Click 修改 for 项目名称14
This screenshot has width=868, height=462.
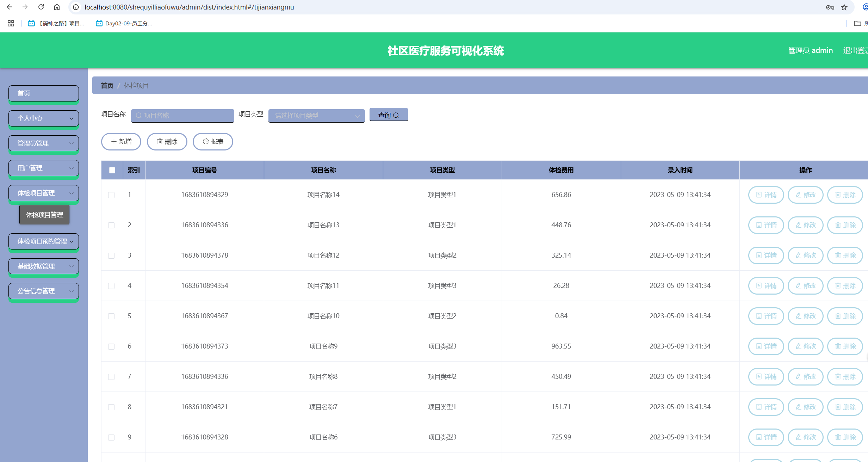(x=806, y=195)
